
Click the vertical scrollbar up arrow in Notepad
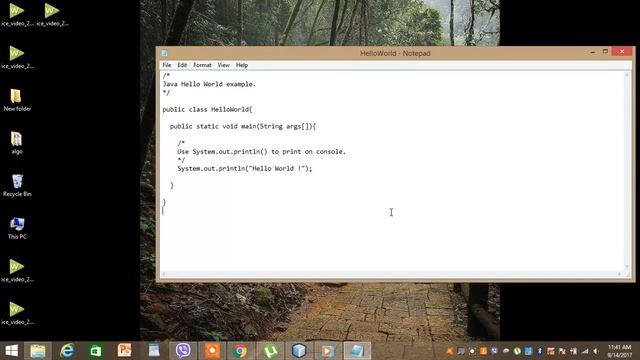[x=627, y=76]
